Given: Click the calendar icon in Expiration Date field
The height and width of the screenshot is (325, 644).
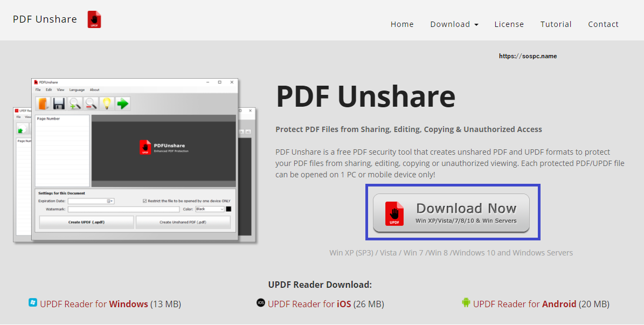Looking at the screenshot, I should click(x=109, y=201).
